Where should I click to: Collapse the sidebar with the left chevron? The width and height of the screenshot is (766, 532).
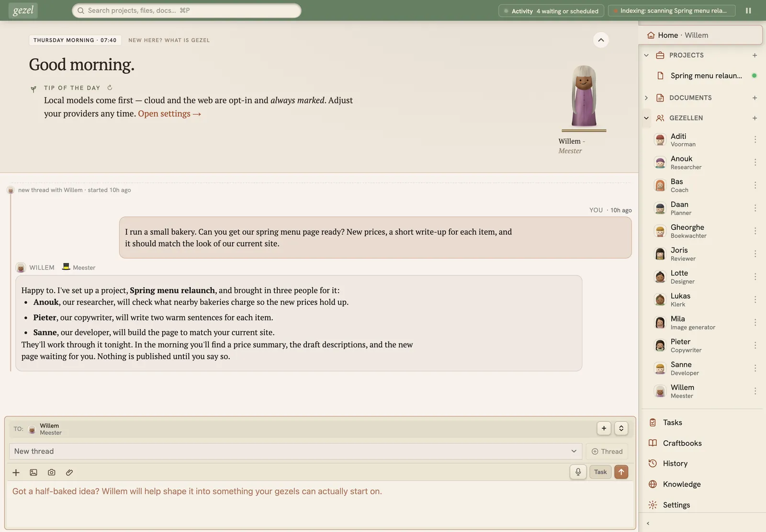click(x=648, y=523)
